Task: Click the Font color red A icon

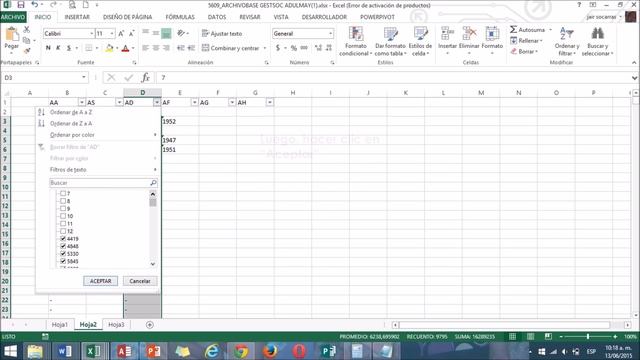Action: 125,48
